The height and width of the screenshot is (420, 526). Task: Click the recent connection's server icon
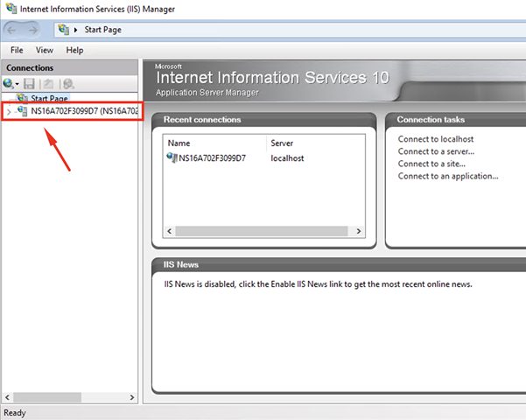point(172,157)
